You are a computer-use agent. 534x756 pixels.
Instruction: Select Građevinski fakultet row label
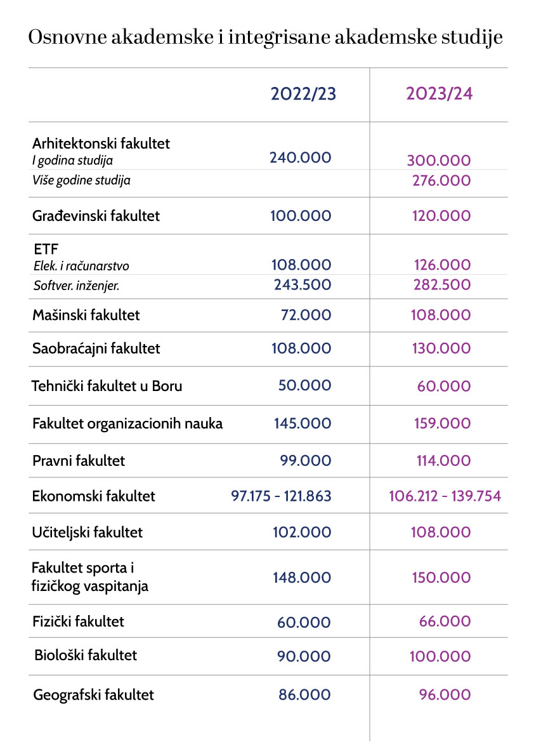[x=96, y=216]
